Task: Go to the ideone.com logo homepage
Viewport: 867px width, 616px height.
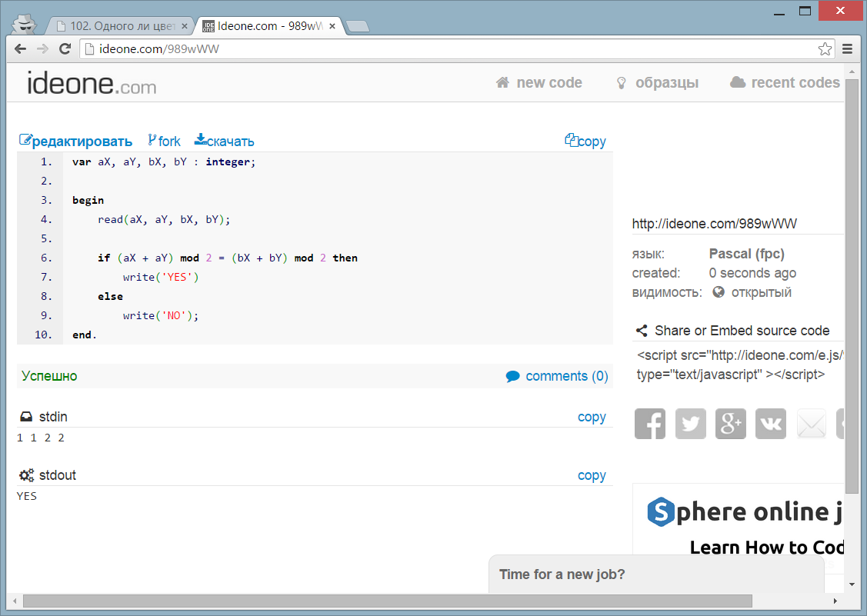Action: click(92, 84)
